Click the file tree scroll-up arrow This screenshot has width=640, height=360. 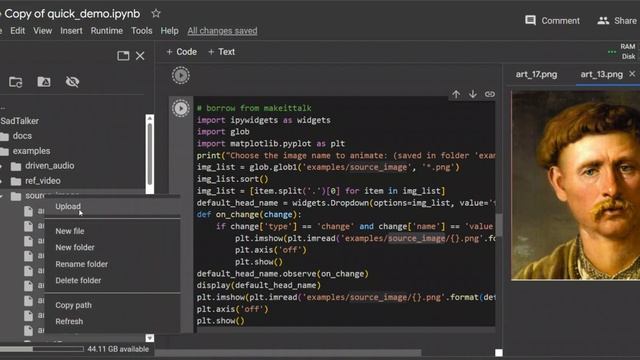click(150, 118)
